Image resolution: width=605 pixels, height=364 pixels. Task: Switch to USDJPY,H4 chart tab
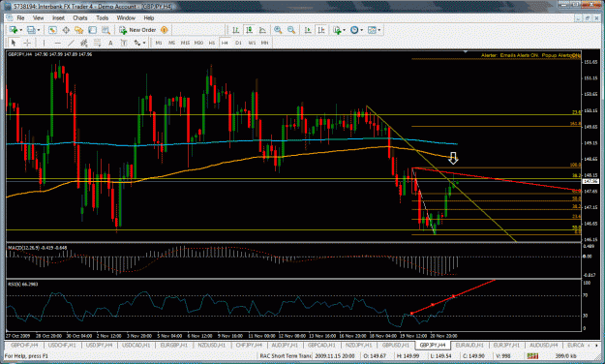coord(99,345)
